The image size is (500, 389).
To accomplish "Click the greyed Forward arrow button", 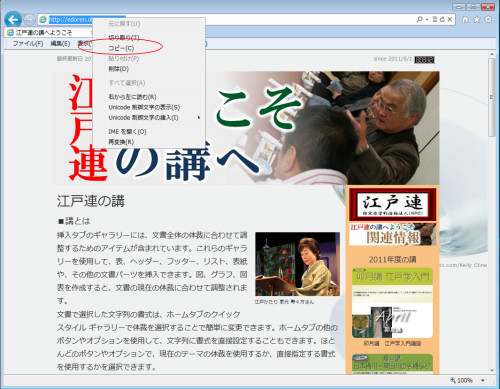I will 29,20.
